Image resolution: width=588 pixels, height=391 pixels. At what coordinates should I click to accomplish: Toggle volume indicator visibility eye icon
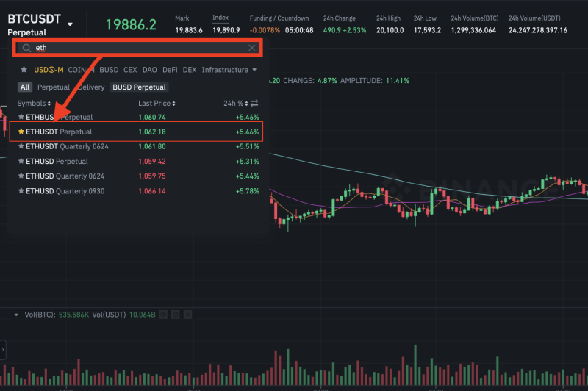163,315
